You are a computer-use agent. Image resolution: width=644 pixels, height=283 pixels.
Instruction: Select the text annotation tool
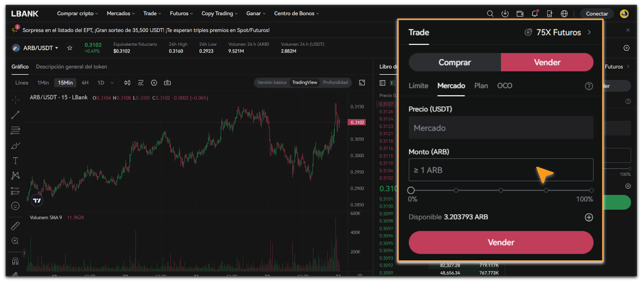click(x=15, y=161)
